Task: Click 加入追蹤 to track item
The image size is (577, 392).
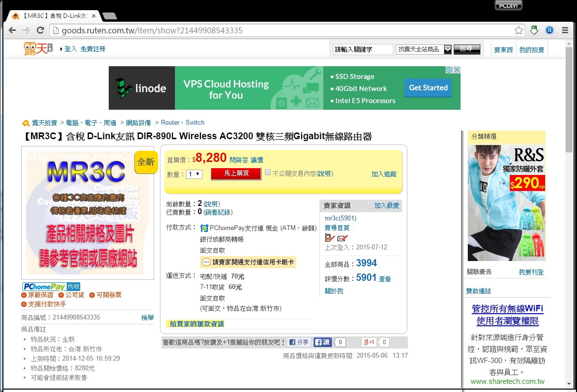Action: point(384,174)
